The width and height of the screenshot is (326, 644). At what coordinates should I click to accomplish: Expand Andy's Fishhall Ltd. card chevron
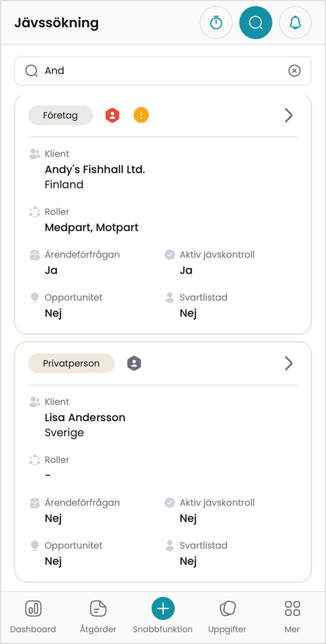288,115
